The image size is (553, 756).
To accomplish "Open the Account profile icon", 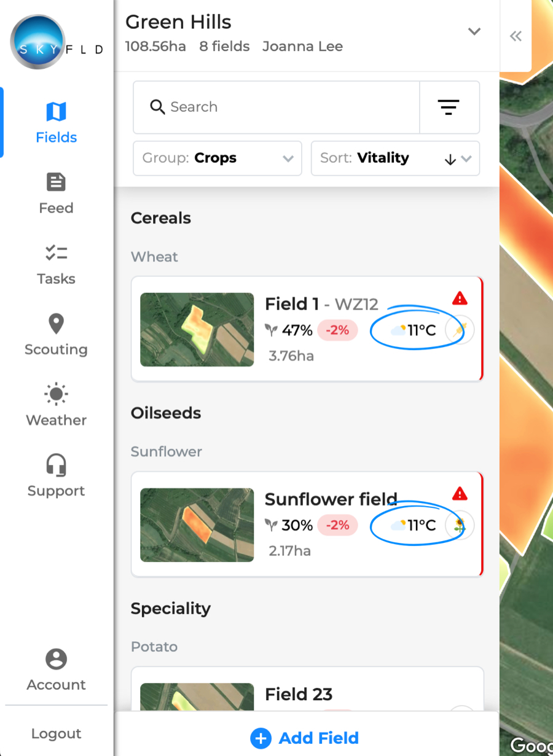I will tap(56, 659).
